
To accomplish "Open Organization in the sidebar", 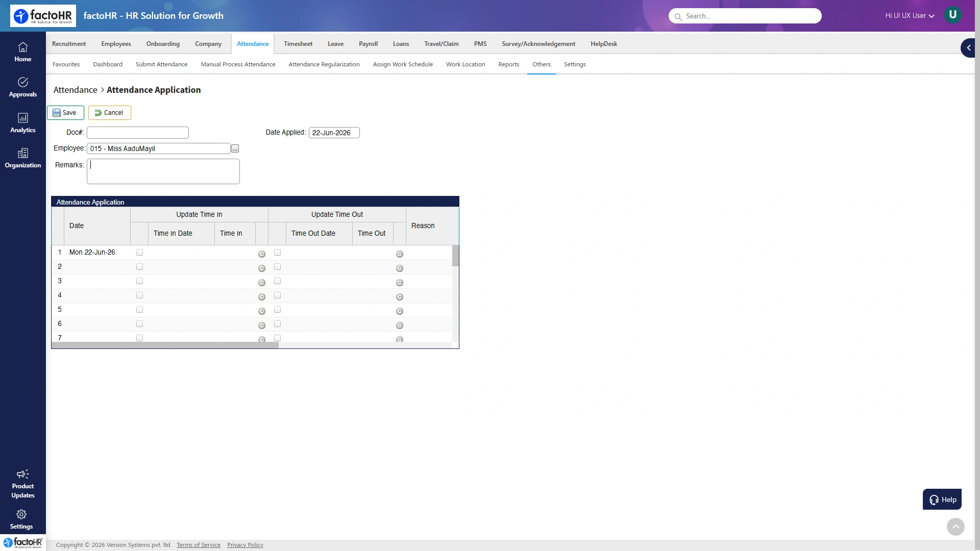I will click(23, 158).
